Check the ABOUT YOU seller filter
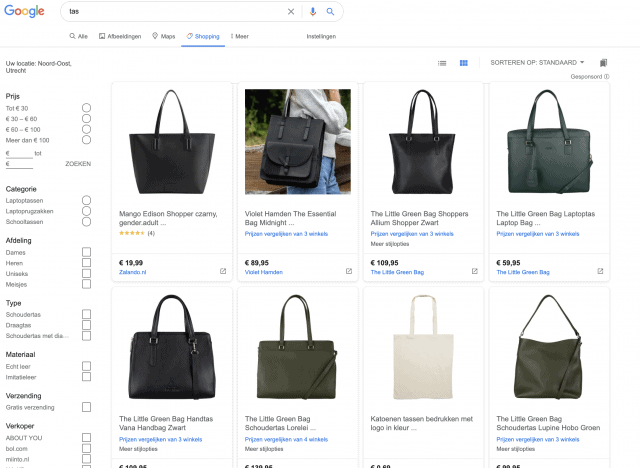Image resolution: width=640 pixels, height=468 pixels. (86, 437)
